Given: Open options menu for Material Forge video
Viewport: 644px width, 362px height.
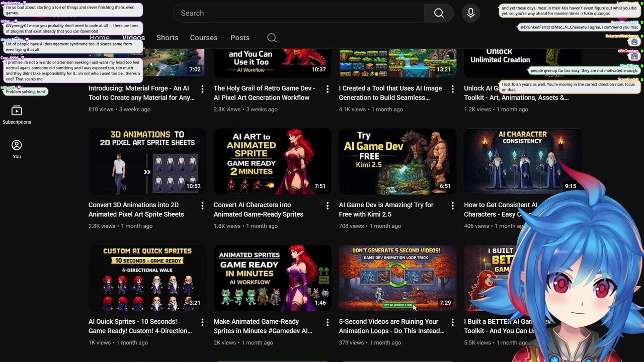Looking at the screenshot, I should click(x=202, y=89).
